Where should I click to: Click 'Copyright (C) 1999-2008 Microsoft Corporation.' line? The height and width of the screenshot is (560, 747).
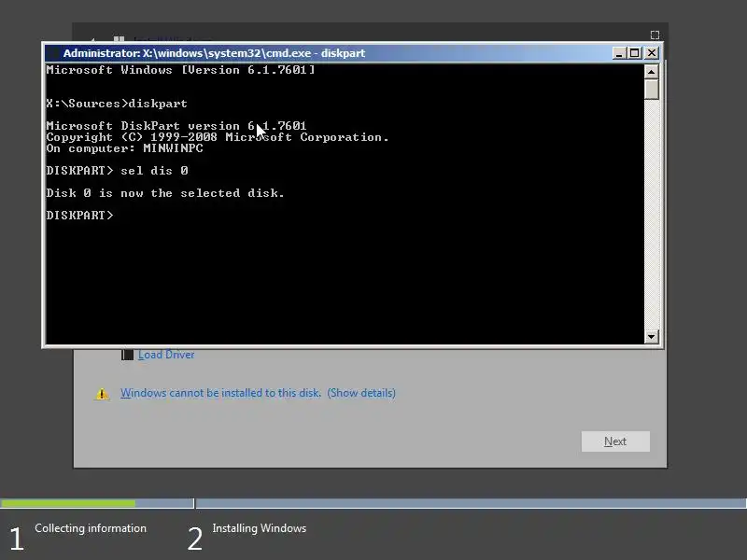click(x=218, y=137)
